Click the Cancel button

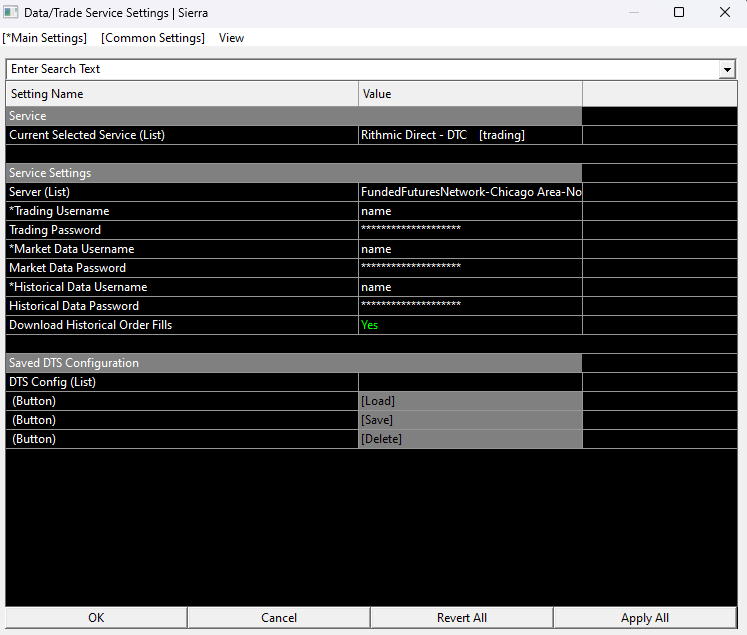pos(279,618)
